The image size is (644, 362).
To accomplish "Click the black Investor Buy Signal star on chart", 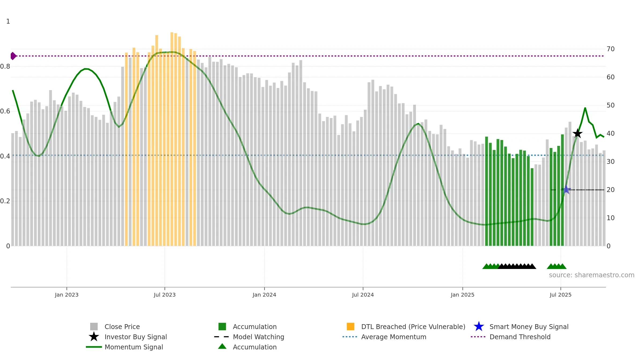I will pyautogui.click(x=577, y=133).
